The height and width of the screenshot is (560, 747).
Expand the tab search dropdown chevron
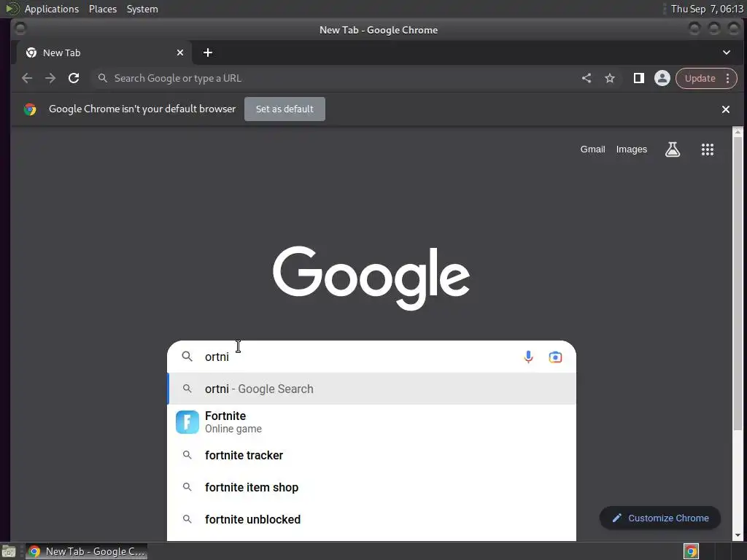[727, 52]
